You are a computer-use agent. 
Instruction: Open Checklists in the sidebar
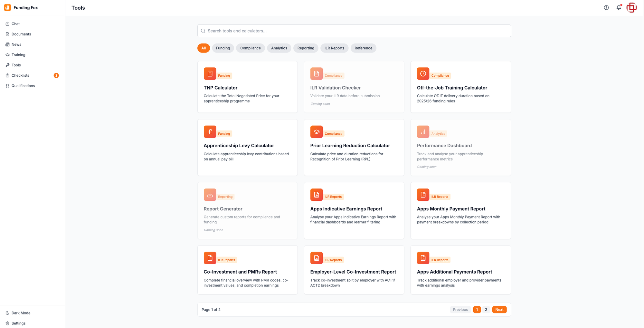pos(20,75)
